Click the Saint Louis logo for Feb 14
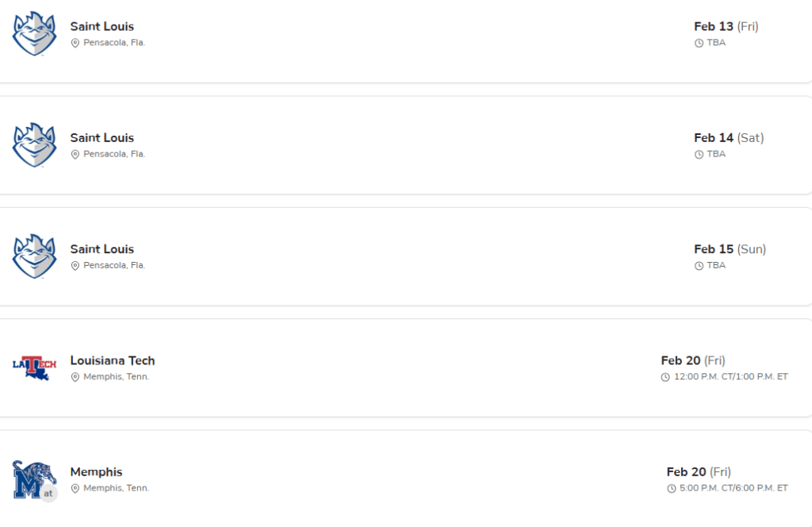 coord(34,145)
